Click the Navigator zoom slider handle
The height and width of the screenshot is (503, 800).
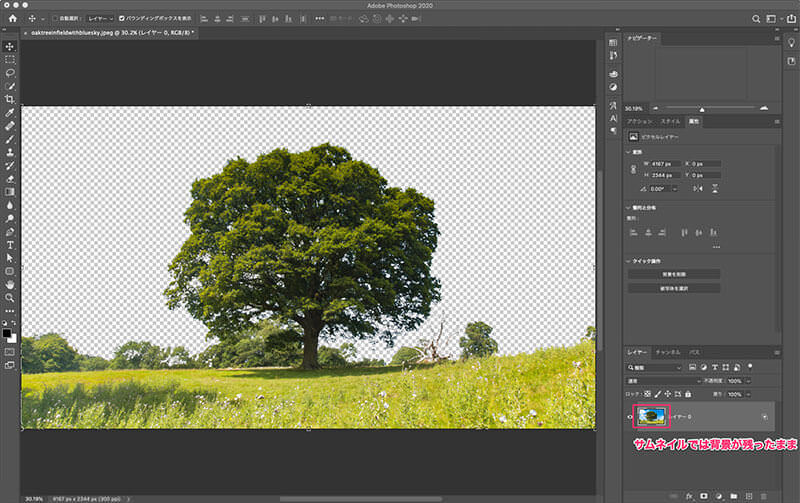pos(702,109)
